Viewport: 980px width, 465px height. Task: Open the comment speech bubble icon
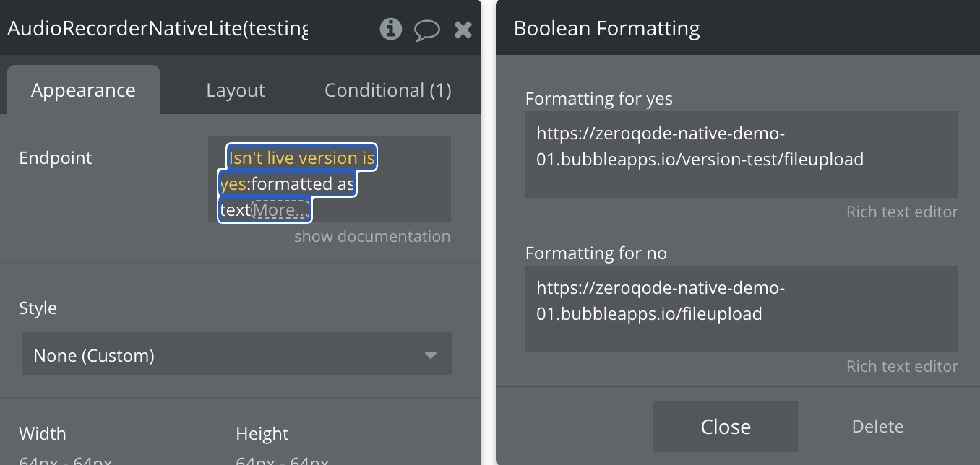(426, 30)
